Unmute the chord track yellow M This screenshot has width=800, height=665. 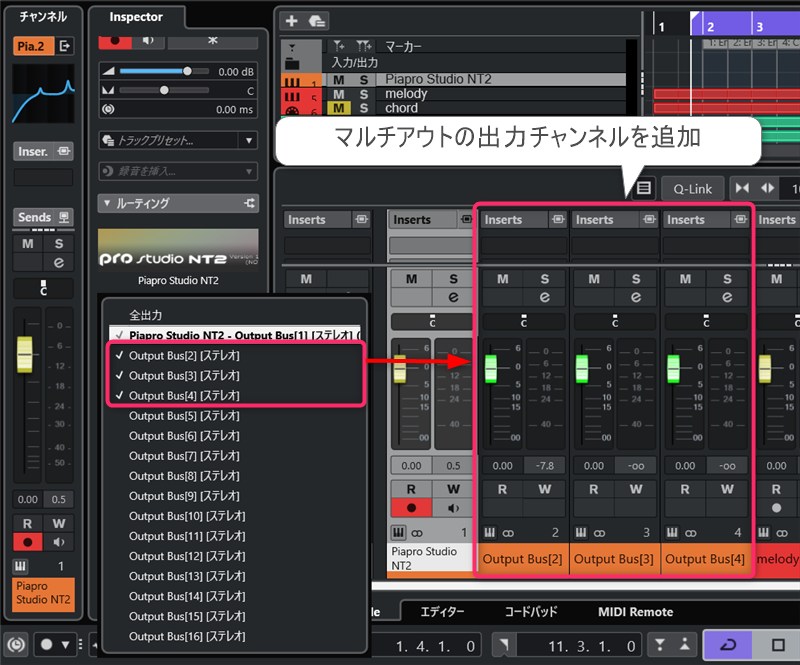(339, 108)
